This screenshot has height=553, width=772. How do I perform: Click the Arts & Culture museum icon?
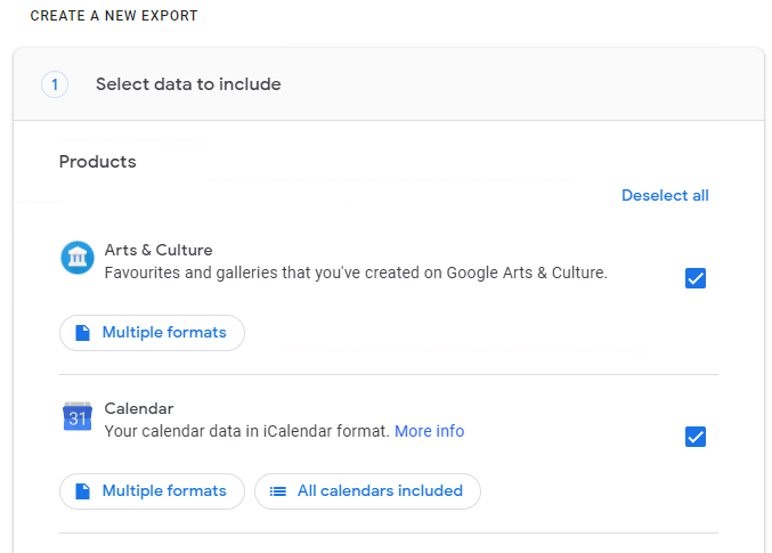(x=77, y=258)
